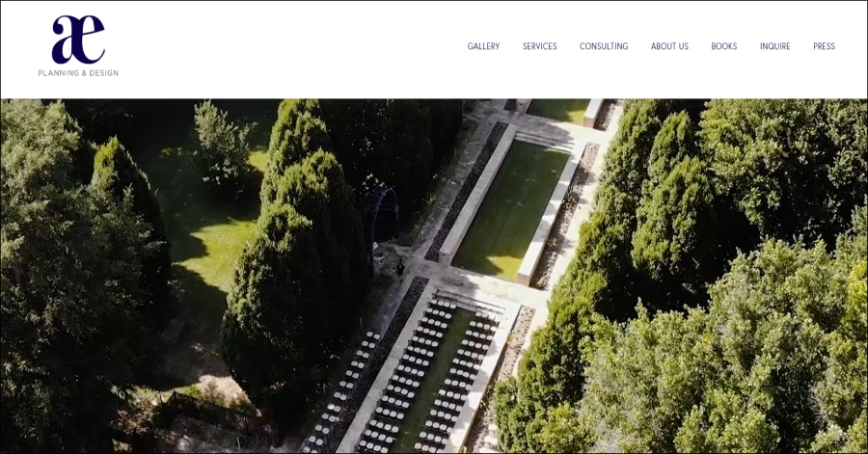
Task: Click the long rectangular lawn in center
Action: [510, 209]
